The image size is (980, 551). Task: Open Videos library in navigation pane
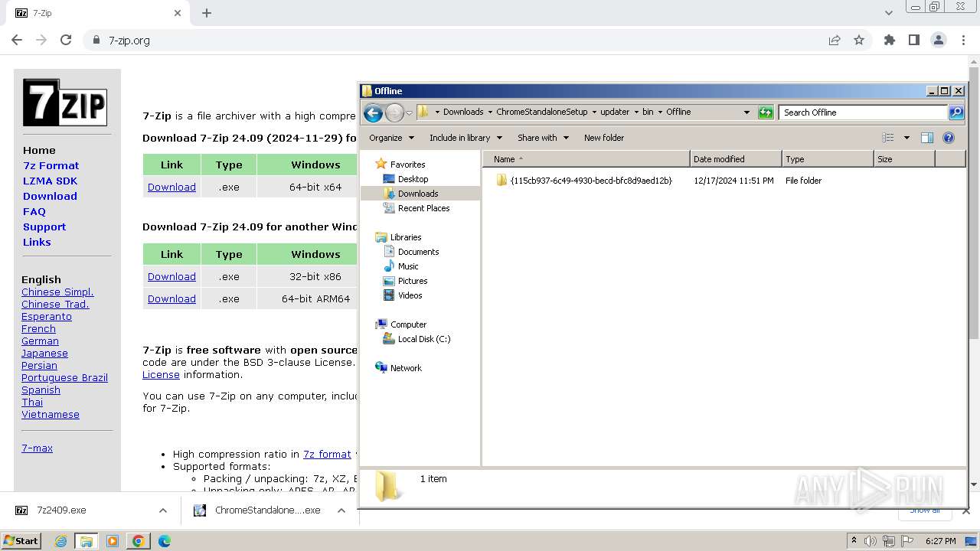pyautogui.click(x=410, y=295)
